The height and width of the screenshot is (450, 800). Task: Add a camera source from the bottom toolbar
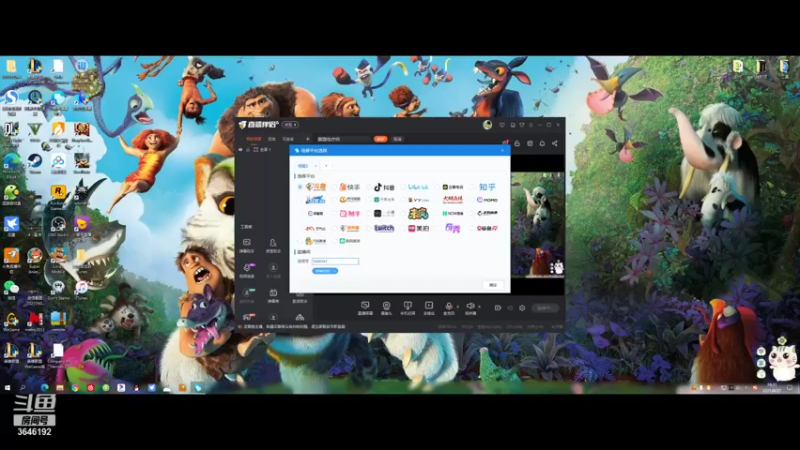coord(386,308)
